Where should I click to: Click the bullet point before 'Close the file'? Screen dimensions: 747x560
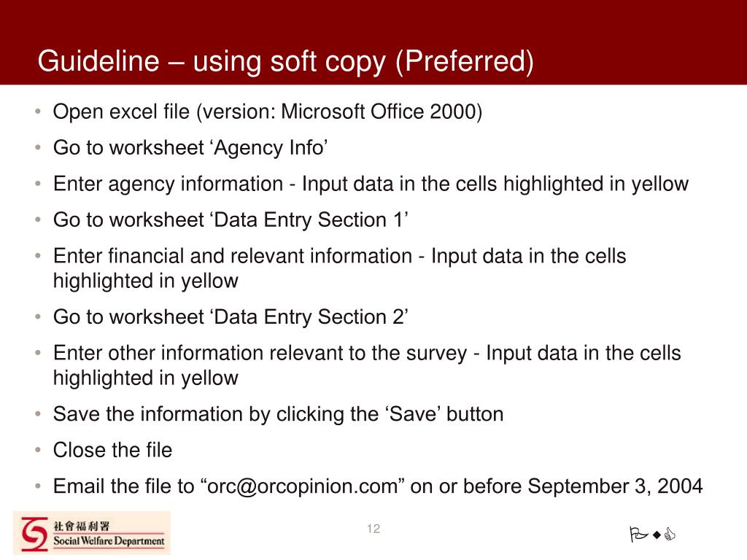[x=37, y=451]
